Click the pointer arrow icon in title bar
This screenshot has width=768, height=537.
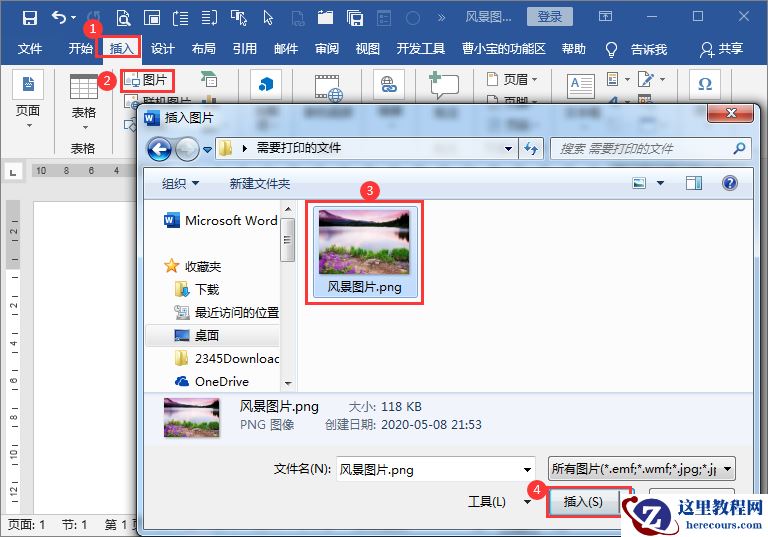tap(268, 18)
